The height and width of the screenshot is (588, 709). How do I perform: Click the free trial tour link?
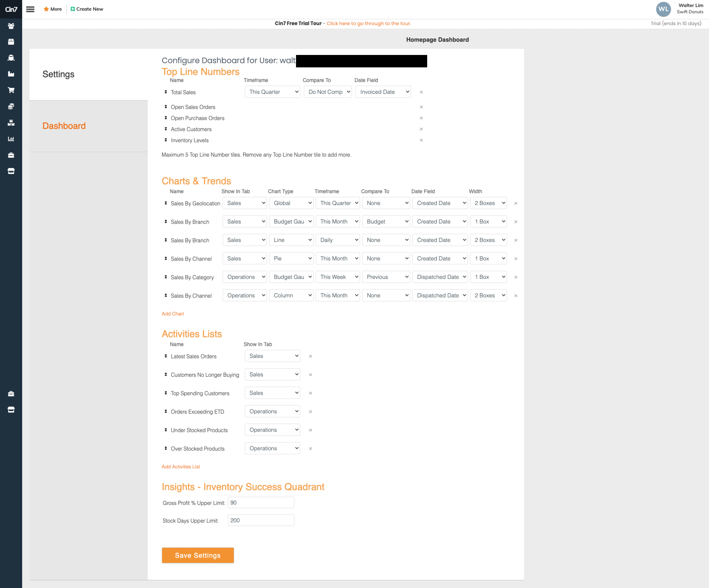point(369,23)
